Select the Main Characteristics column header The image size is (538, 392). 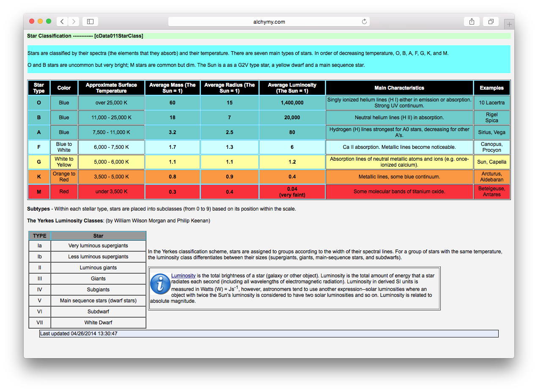[x=399, y=87]
